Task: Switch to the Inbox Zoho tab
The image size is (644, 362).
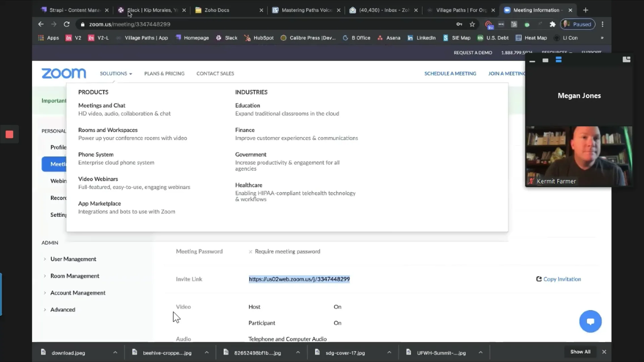Action: click(384, 10)
